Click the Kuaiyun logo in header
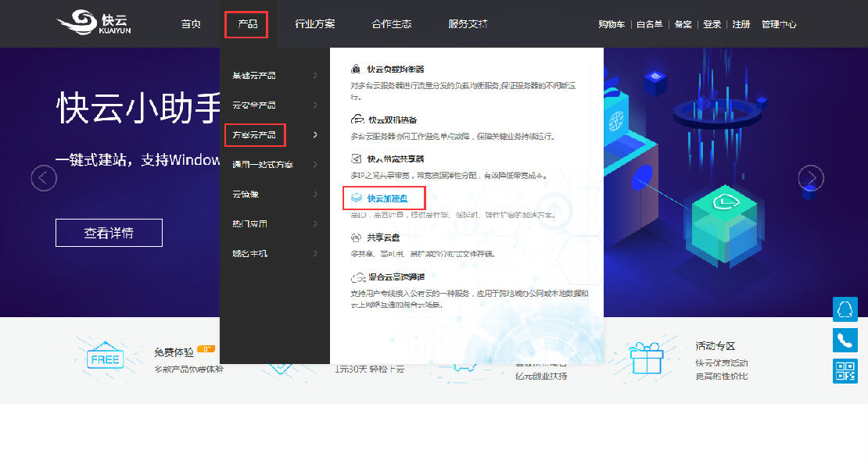Image resolution: width=868 pixels, height=457 pixels. 95,23
